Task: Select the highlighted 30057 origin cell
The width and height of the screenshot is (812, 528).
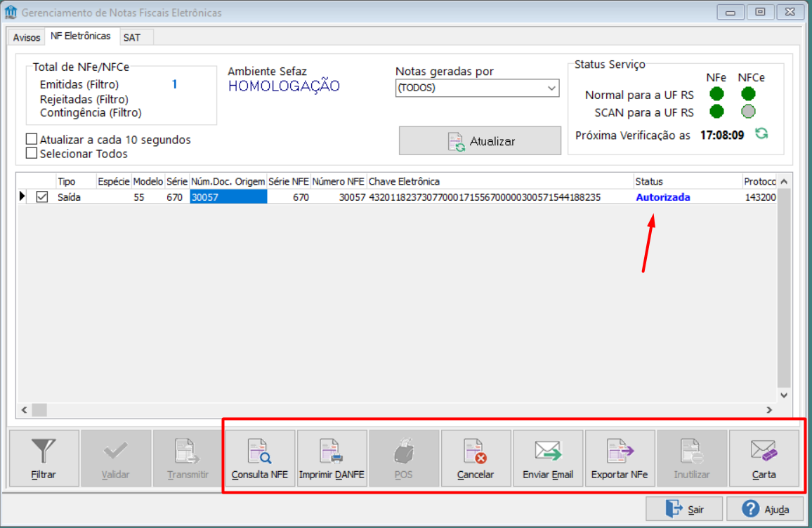Action: click(228, 197)
